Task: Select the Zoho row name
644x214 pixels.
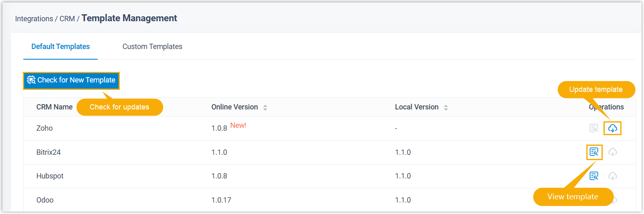Action: tap(45, 128)
